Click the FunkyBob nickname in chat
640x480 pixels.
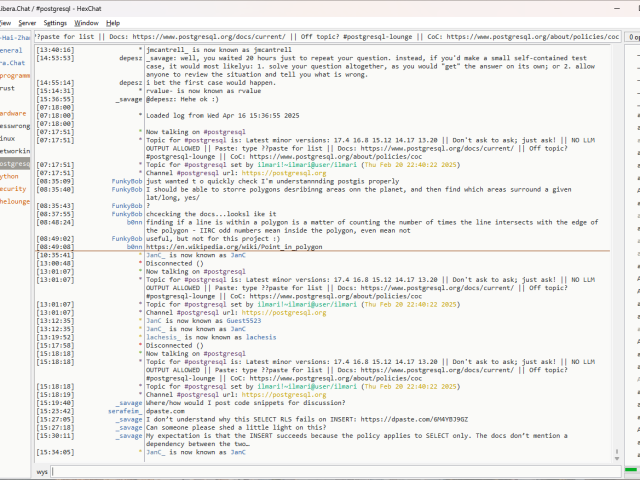[126, 181]
